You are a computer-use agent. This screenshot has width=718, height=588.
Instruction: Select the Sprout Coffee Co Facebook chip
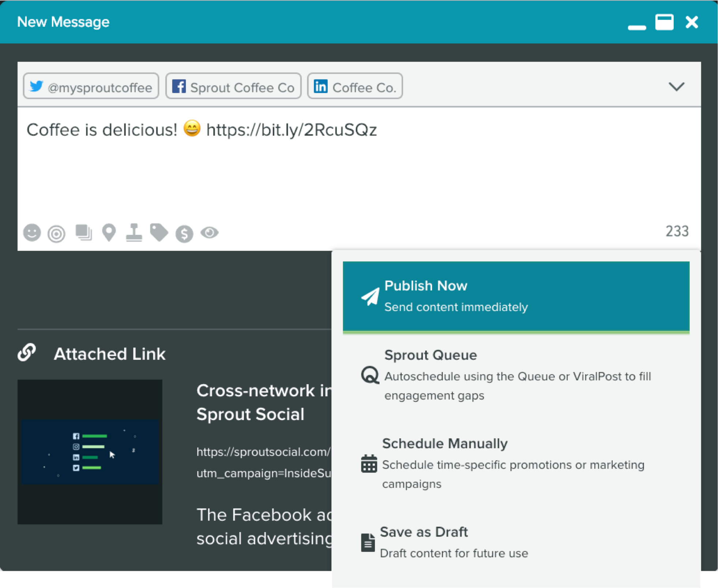coord(233,86)
